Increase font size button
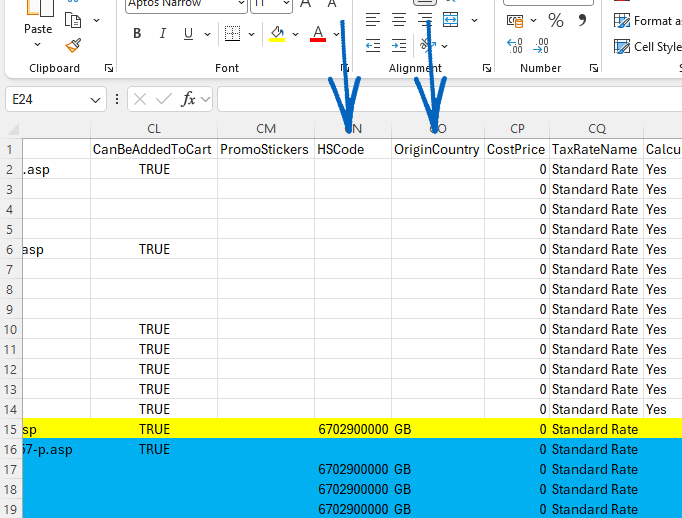Image resolution: width=682 pixels, height=518 pixels. 306,3
